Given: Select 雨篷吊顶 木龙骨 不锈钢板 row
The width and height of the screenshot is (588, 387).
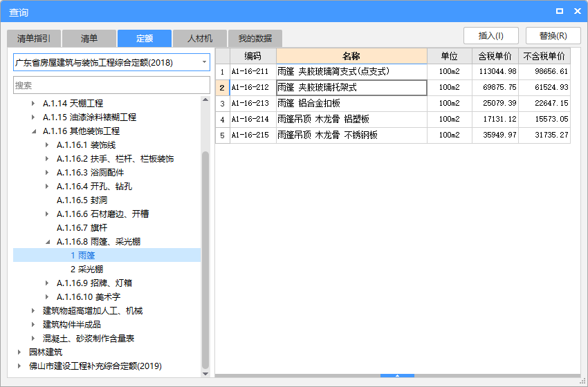Looking at the screenshot, I should 393,135.
